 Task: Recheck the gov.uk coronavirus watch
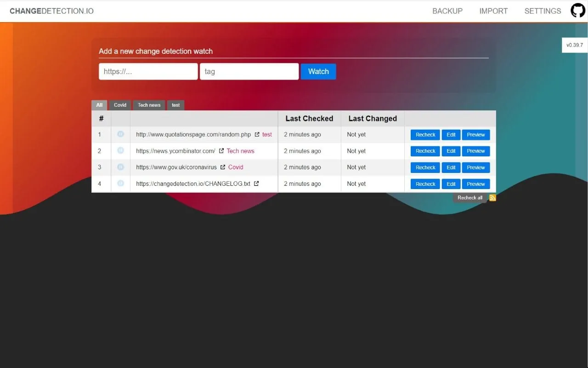pyautogui.click(x=425, y=167)
